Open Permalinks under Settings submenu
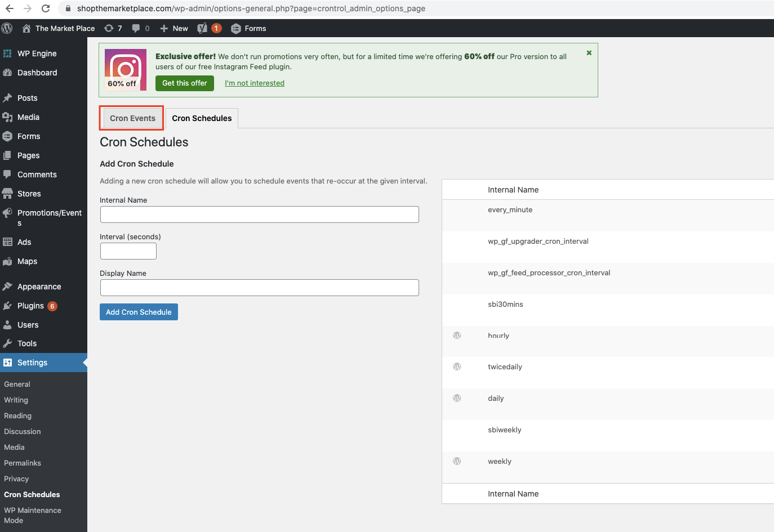Image resolution: width=774 pixels, height=532 pixels. 23,463
